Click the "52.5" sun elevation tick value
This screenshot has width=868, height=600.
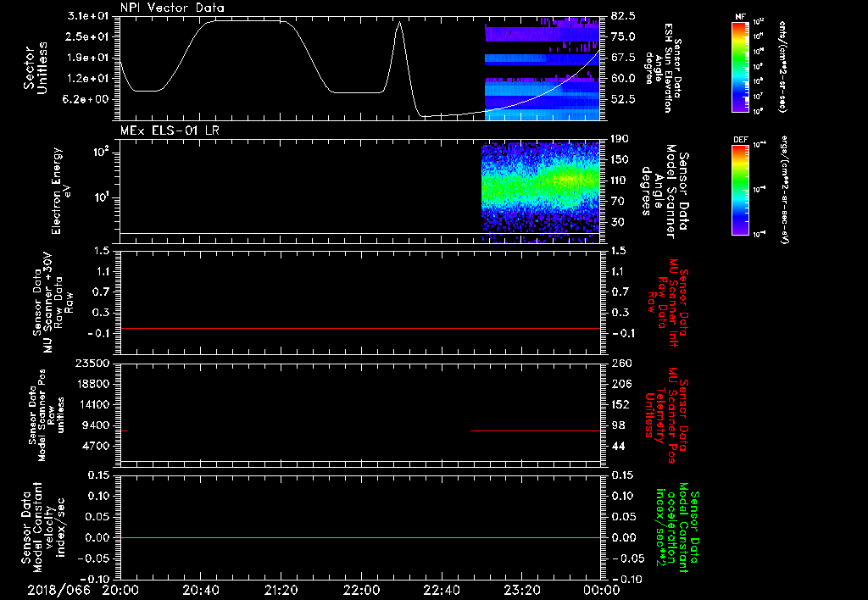(623, 100)
